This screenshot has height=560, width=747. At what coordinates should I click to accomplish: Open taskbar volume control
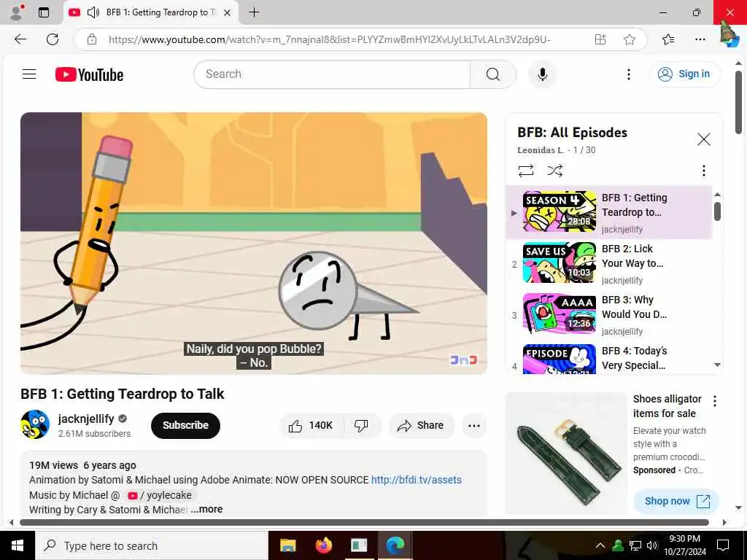tap(652, 545)
